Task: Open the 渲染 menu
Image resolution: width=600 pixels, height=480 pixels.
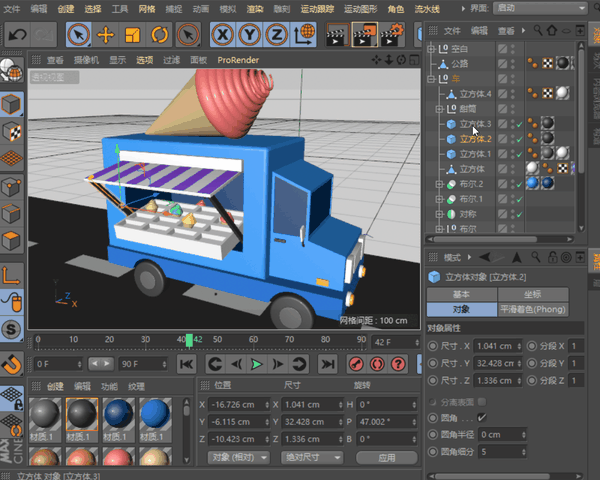Action: pos(256,8)
